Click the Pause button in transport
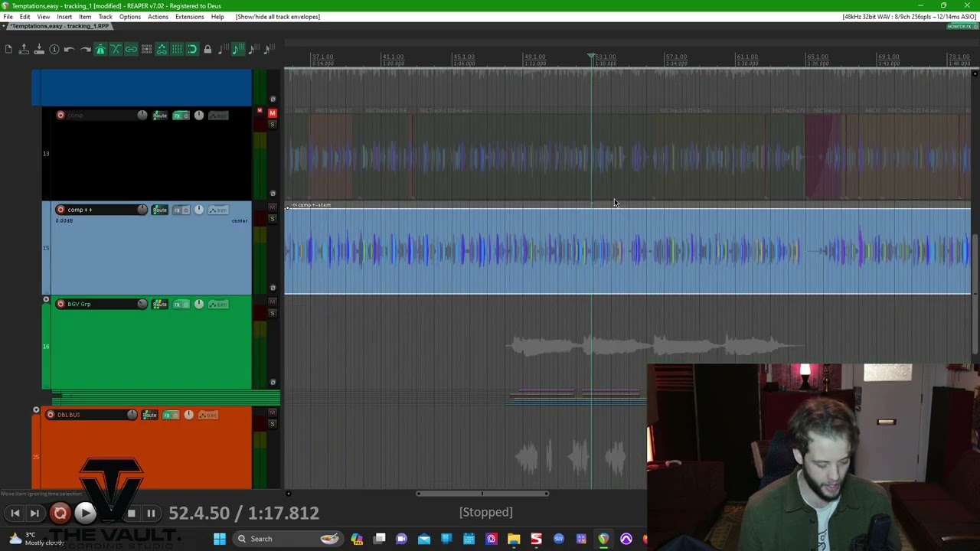980x551 pixels. pyautogui.click(x=151, y=513)
